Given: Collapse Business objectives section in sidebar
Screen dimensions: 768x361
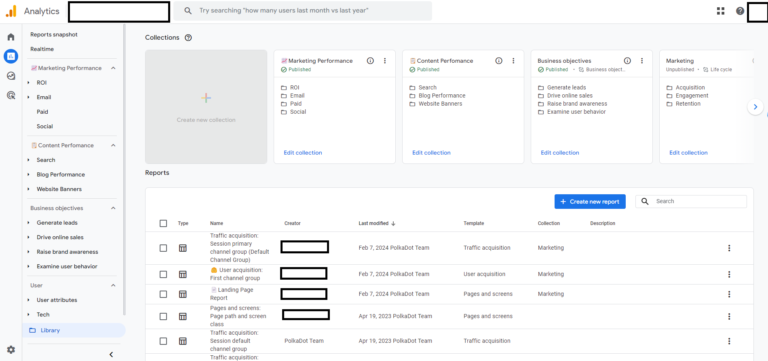Looking at the screenshot, I should click(113, 208).
